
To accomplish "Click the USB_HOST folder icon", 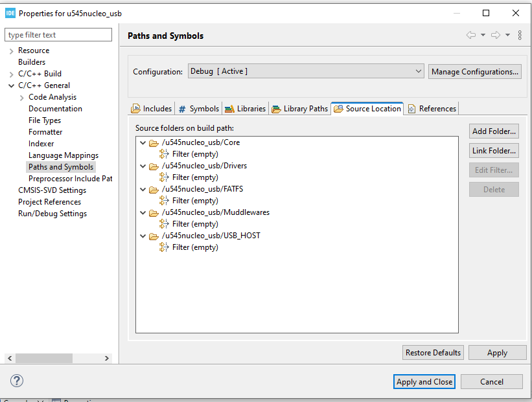I will 154,236.
